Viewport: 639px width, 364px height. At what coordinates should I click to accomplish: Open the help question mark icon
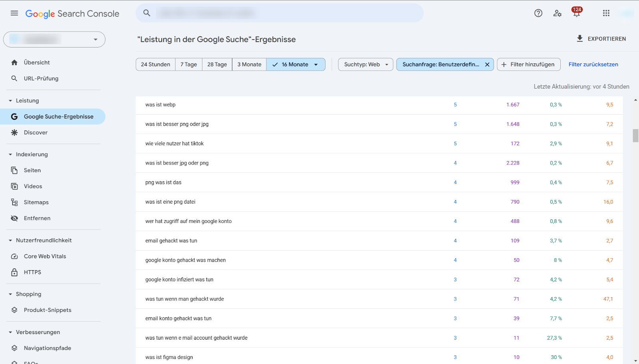(538, 13)
